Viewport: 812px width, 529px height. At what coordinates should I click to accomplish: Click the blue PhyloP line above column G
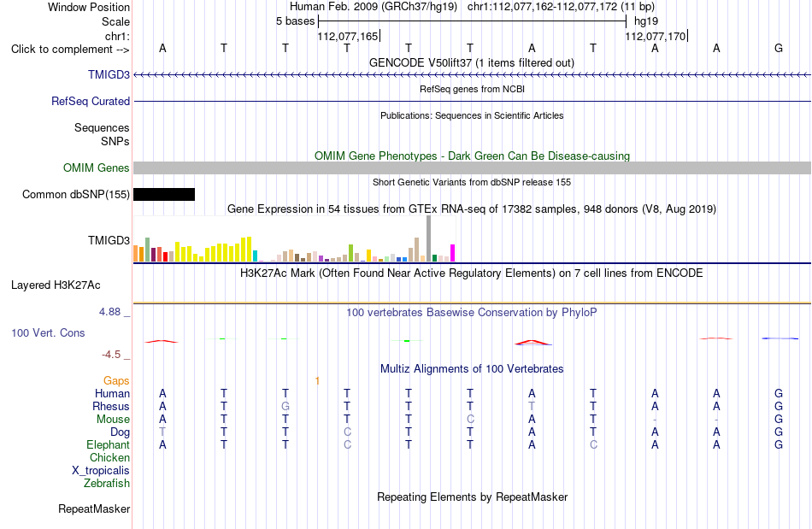click(x=780, y=338)
